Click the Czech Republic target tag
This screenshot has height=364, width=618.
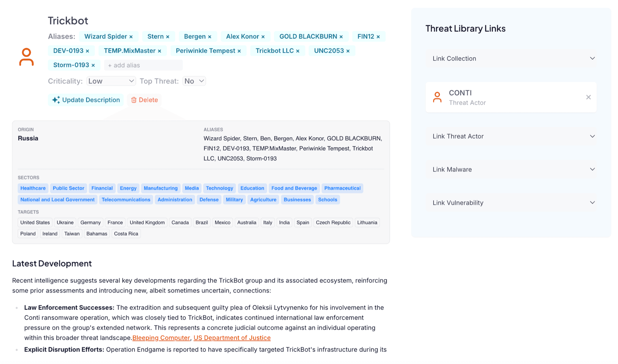click(x=333, y=223)
